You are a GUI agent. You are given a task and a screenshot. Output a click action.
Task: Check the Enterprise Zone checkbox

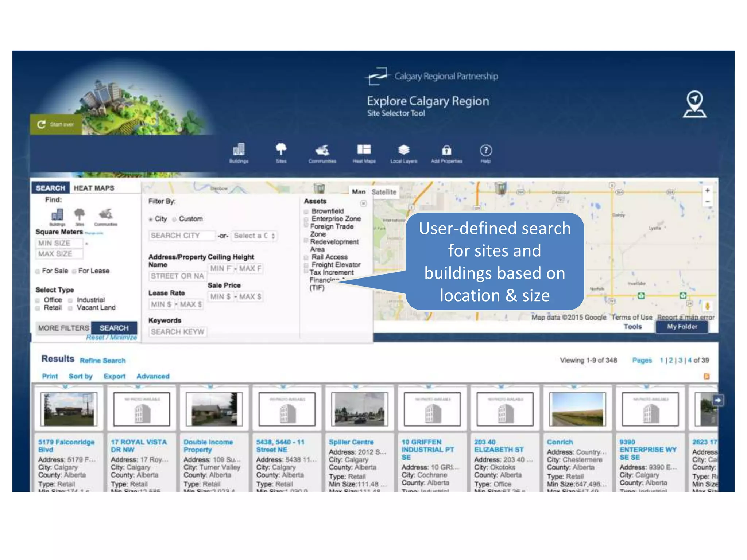click(306, 219)
